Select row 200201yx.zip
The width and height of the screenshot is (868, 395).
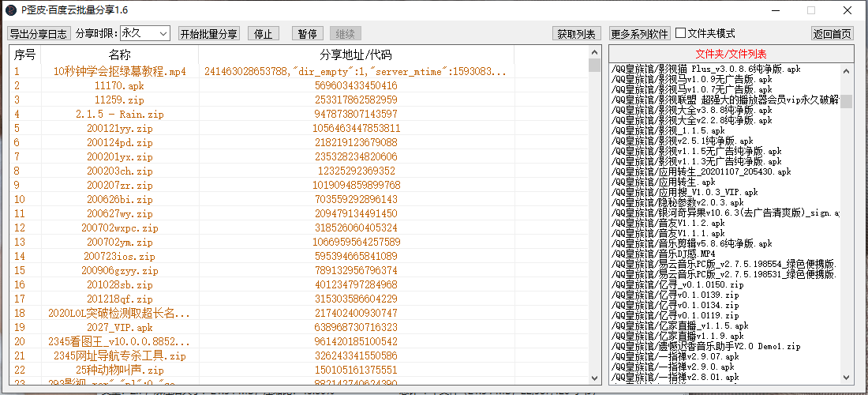pyautogui.click(x=299, y=156)
